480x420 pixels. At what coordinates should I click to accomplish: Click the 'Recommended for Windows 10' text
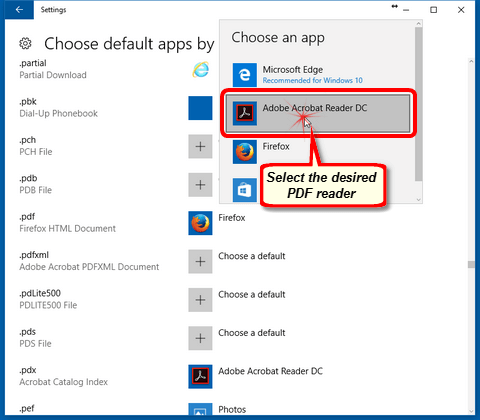pyautogui.click(x=312, y=80)
